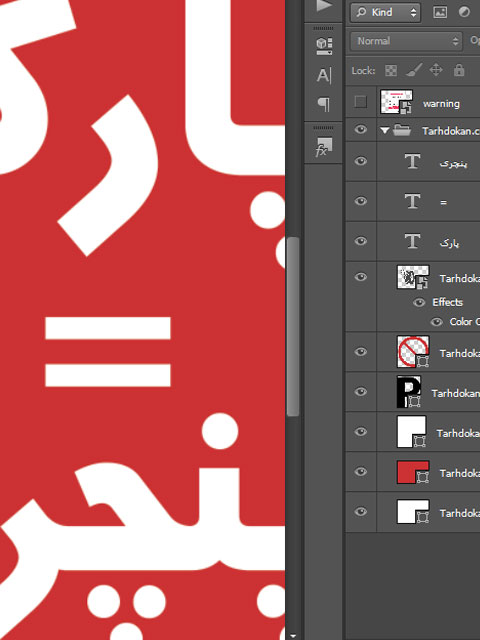The width and height of the screenshot is (480, 640).
Task: Click the T icon of پارک layer
Action: pyautogui.click(x=412, y=241)
